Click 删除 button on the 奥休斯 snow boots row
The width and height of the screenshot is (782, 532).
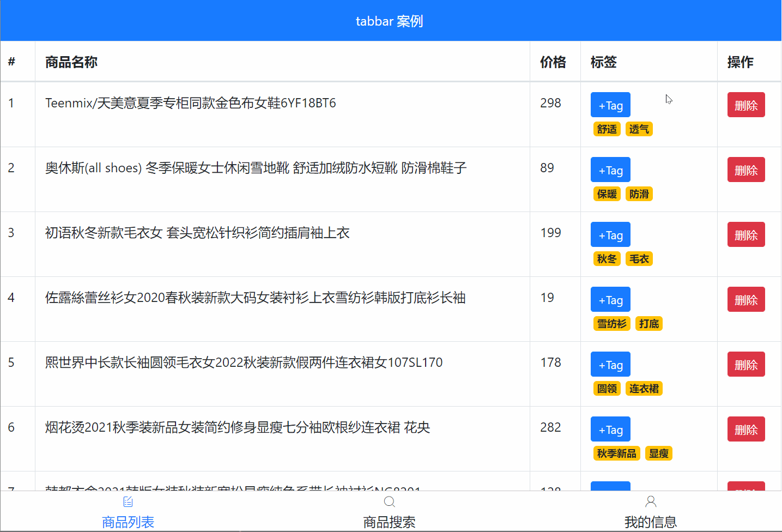[x=745, y=170]
